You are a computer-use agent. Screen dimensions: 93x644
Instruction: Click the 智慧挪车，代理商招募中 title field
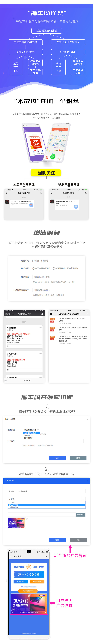pos(46,491)
